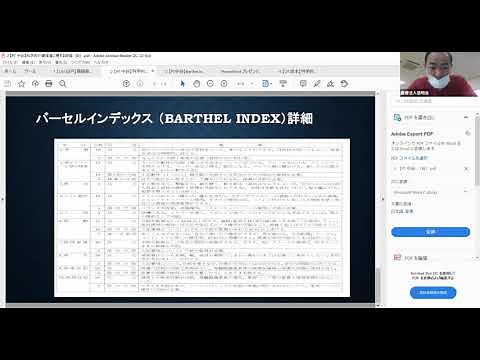480x360 pixels.
Task: Go to next page arrow
Action: (x=140, y=84)
